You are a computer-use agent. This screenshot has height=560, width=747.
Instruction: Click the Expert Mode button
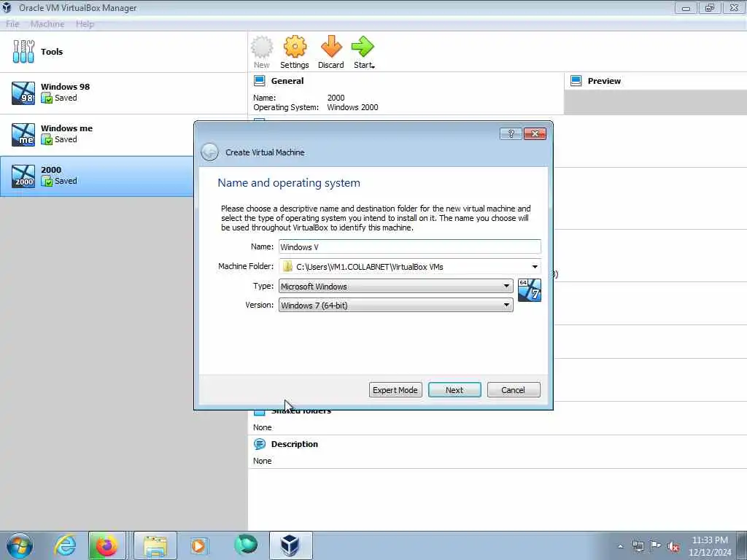click(x=395, y=390)
